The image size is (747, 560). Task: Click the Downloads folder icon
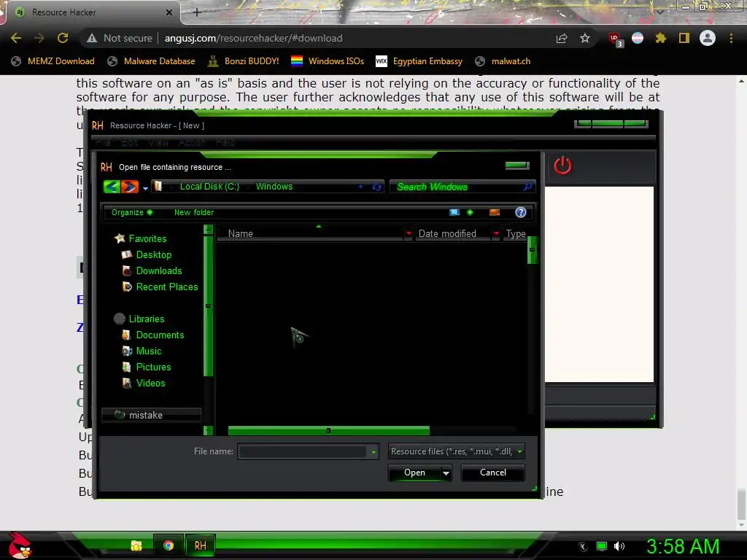pos(127,271)
